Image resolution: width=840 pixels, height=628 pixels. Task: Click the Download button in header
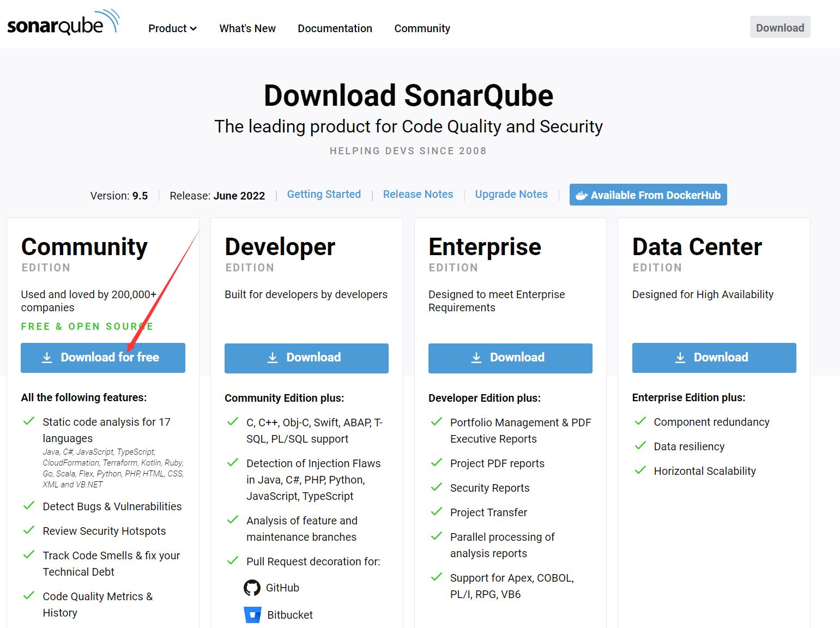(x=780, y=27)
